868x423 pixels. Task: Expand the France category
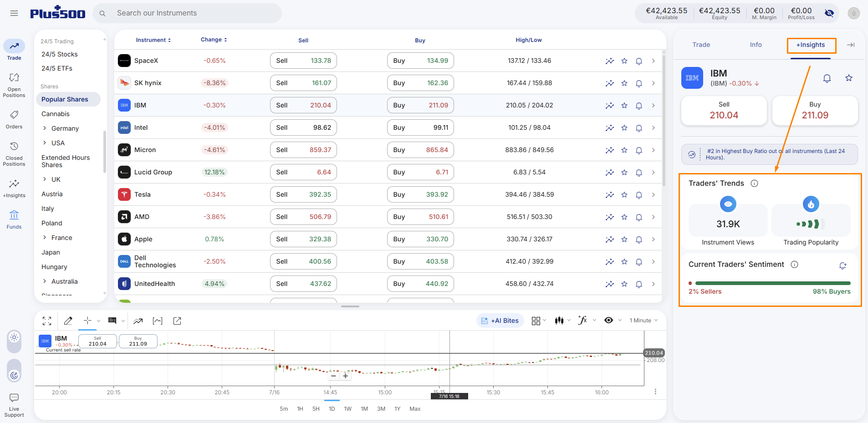(x=45, y=238)
